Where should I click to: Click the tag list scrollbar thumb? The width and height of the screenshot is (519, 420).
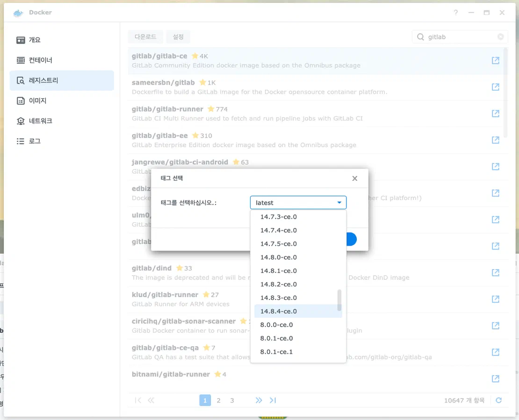[339, 300]
